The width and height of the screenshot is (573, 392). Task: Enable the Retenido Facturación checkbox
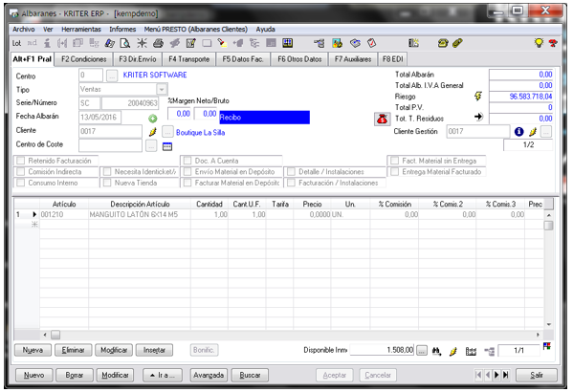[21, 161]
